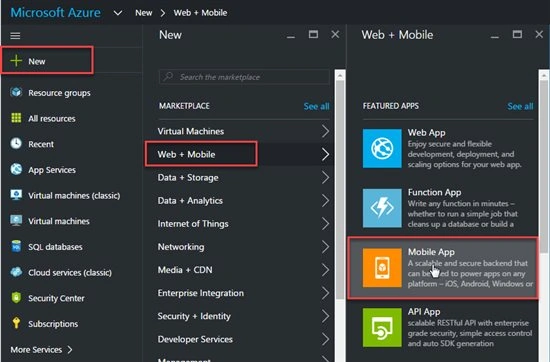Image resolution: width=550 pixels, height=362 pixels.
Task: Click the New breadcrumb in the header
Action: pyautogui.click(x=144, y=13)
